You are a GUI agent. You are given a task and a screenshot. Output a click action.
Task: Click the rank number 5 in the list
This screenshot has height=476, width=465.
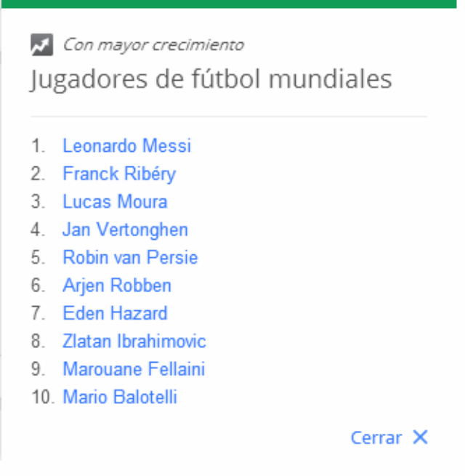coord(38,258)
